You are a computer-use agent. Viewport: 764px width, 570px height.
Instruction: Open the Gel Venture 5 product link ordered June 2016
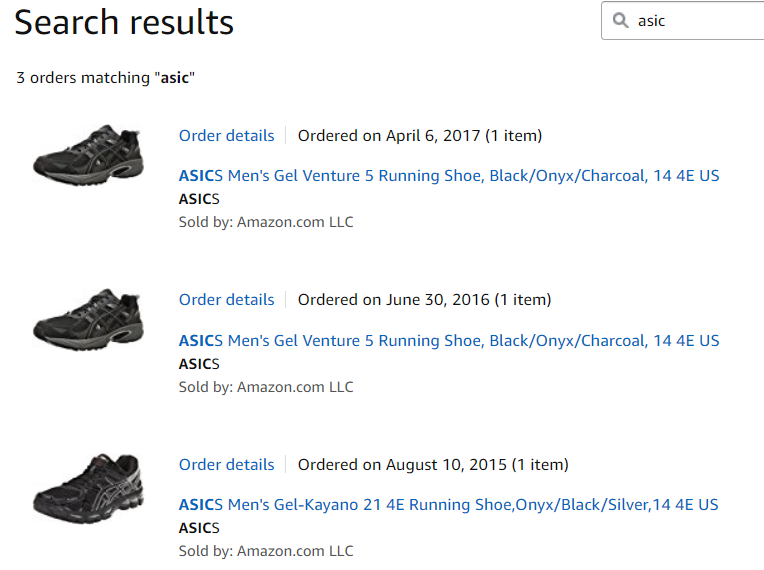[x=448, y=340]
